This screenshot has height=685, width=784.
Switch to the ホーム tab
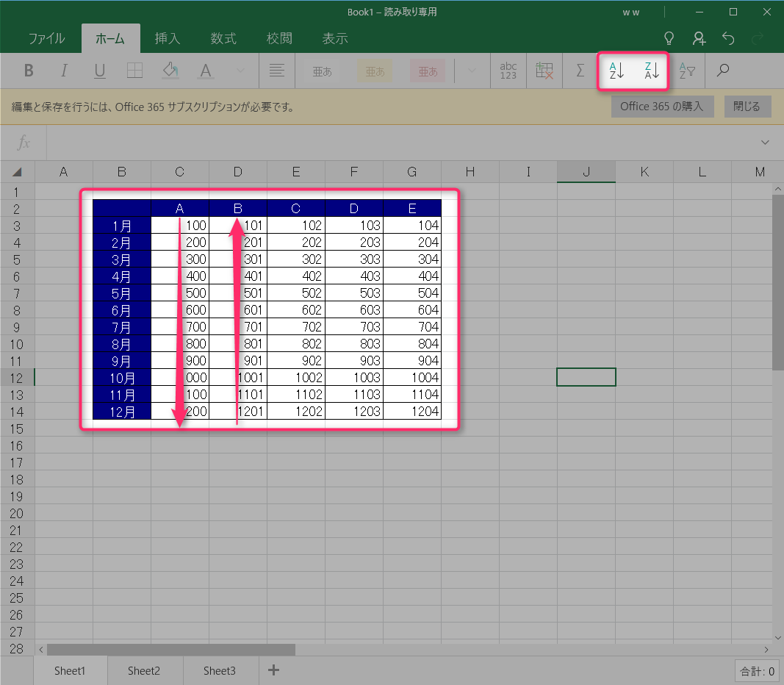click(x=110, y=38)
